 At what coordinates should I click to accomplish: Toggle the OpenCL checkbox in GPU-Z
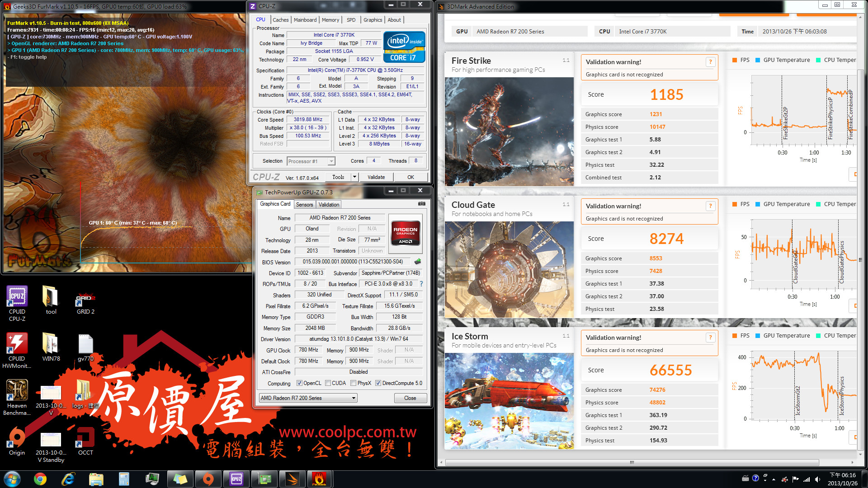[x=299, y=383]
